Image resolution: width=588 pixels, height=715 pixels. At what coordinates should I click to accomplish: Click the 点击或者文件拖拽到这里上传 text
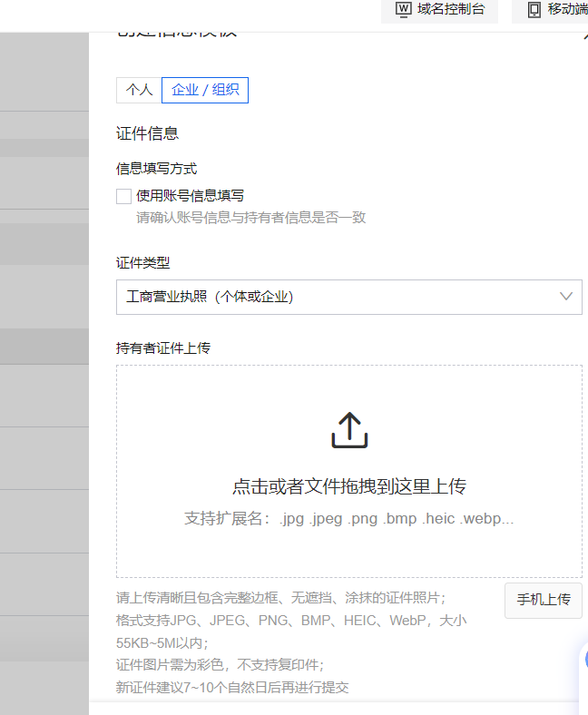pos(349,486)
